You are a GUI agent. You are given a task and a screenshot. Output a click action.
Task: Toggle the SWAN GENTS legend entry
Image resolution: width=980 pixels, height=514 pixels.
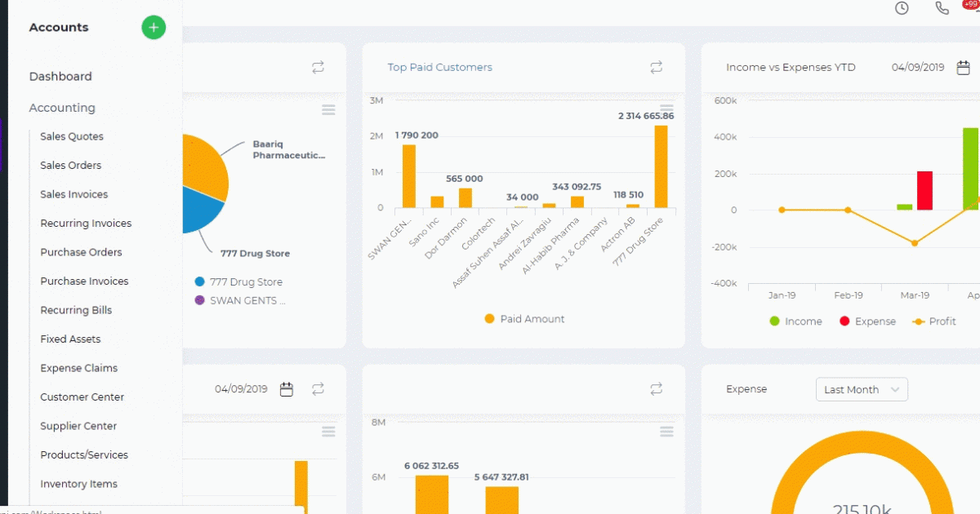click(x=241, y=300)
